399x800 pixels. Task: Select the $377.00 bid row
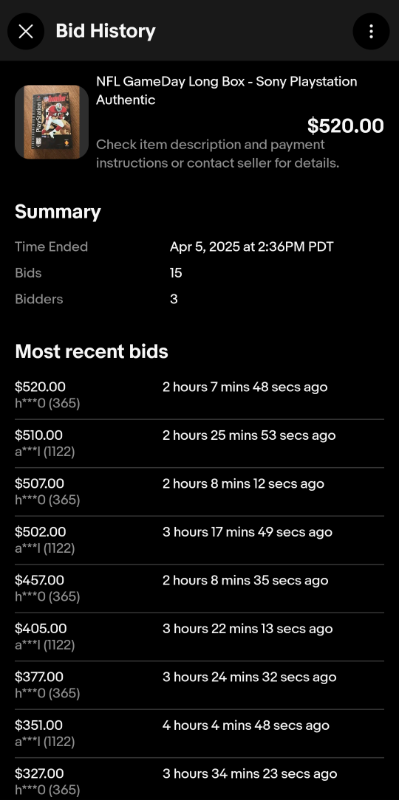coord(200,685)
